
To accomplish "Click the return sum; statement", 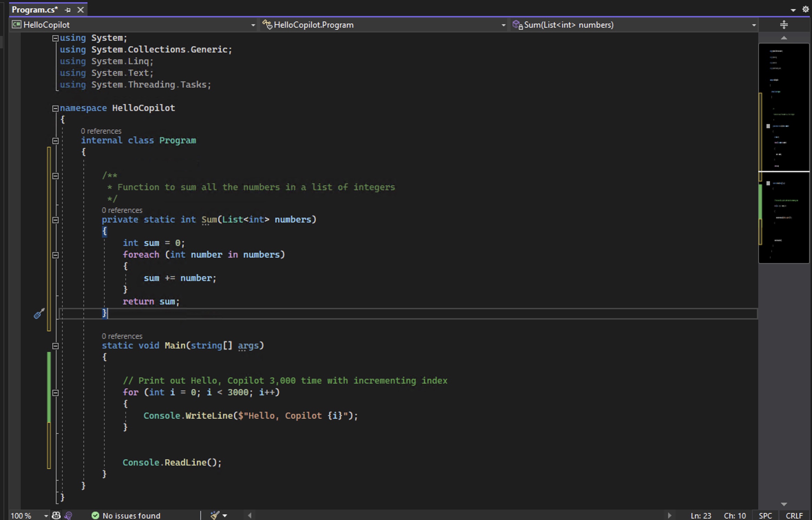I will [151, 302].
